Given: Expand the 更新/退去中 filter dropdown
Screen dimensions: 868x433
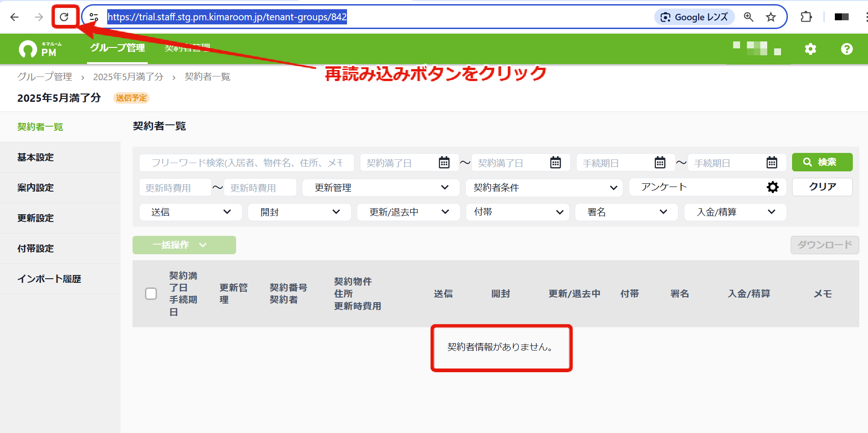Looking at the screenshot, I should (x=409, y=212).
